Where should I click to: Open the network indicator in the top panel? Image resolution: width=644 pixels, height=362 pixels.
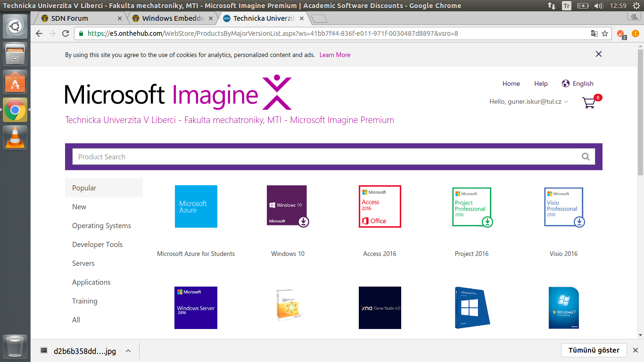pos(552,6)
